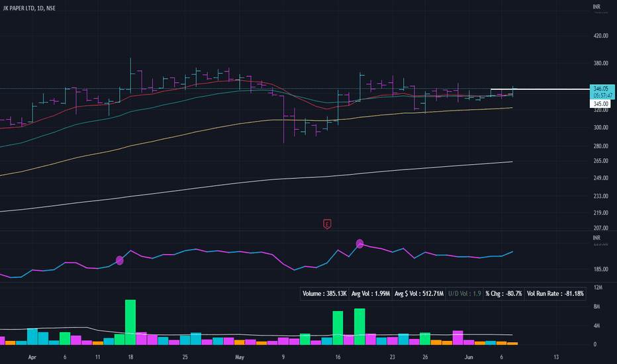Viewport: 617px width, 364px height.
Task: Click the earnings E marker icon
Action: pos(327,224)
